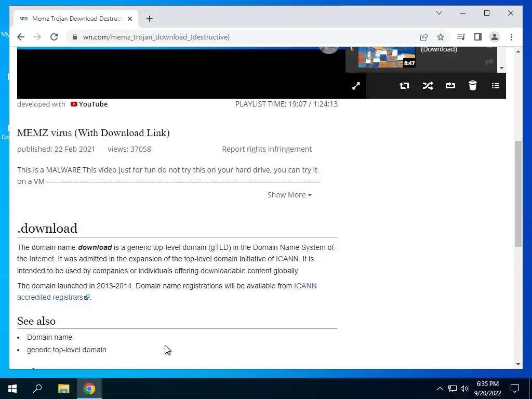This screenshot has height=399, width=532.
Task: Click the developed with label
Action: pos(41,104)
